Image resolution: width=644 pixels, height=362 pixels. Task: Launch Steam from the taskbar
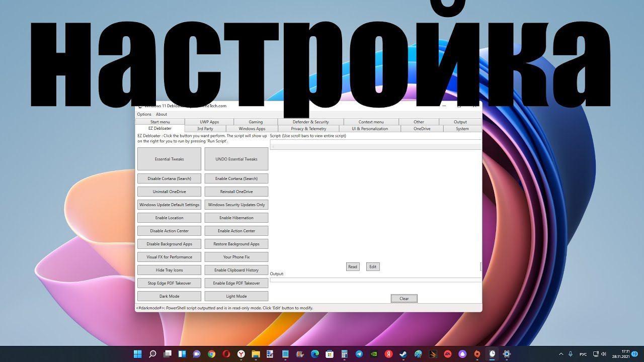tap(404, 354)
